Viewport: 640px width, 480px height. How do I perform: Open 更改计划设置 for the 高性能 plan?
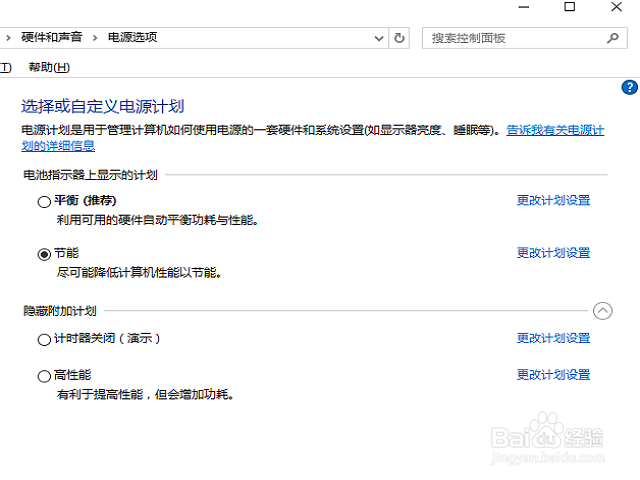pyautogui.click(x=553, y=375)
